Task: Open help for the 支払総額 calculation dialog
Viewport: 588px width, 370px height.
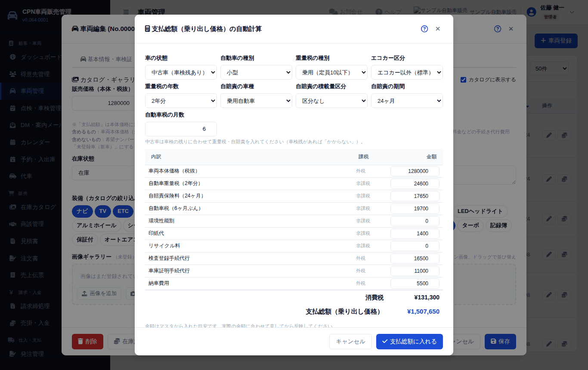Action: tap(424, 29)
